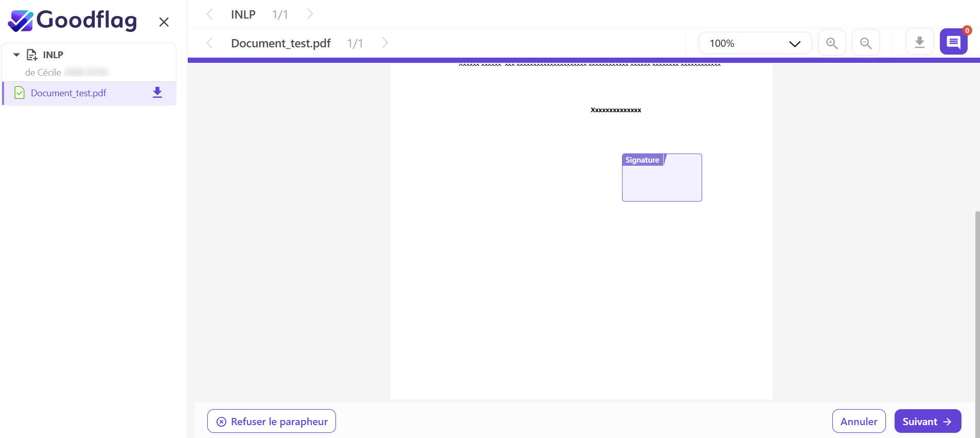Download the document from the toolbar

(919, 42)
